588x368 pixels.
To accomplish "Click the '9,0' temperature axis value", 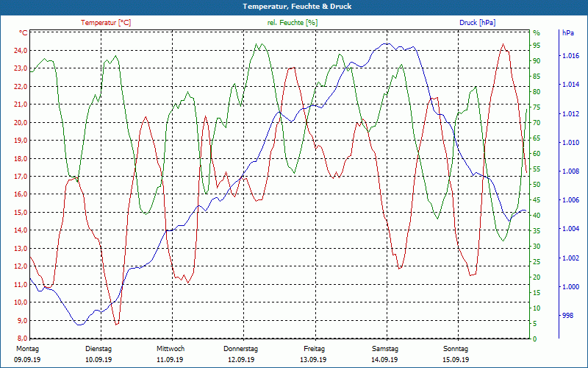I will [x=22, y=320].
